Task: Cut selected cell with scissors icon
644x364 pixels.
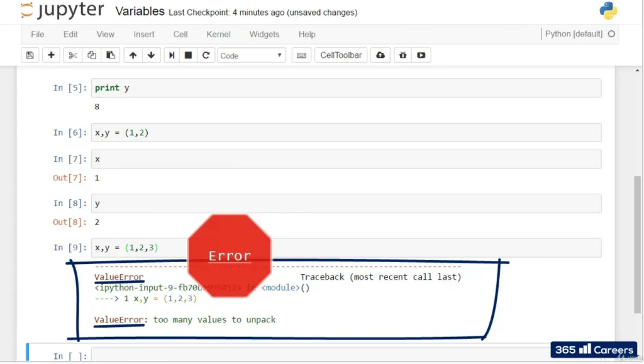Action: 73,55
